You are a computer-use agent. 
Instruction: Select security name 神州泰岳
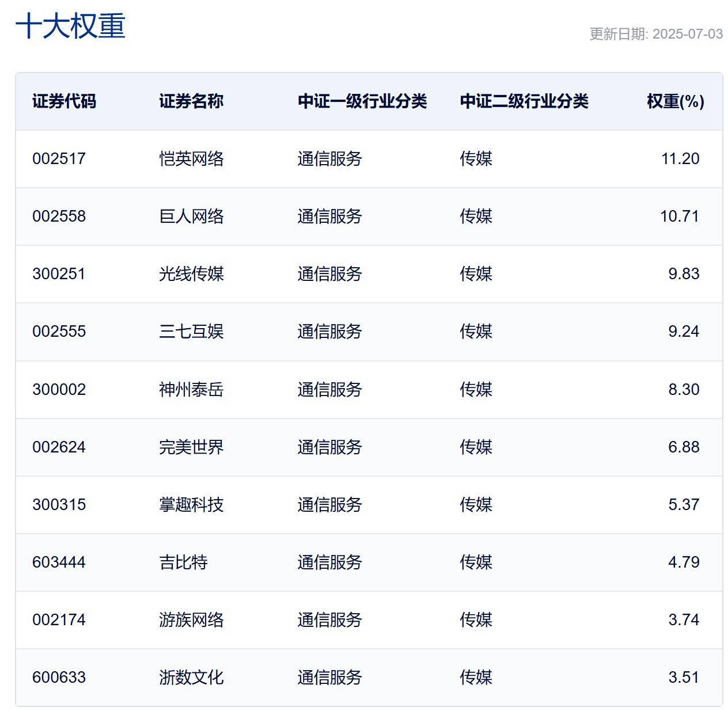191,390
